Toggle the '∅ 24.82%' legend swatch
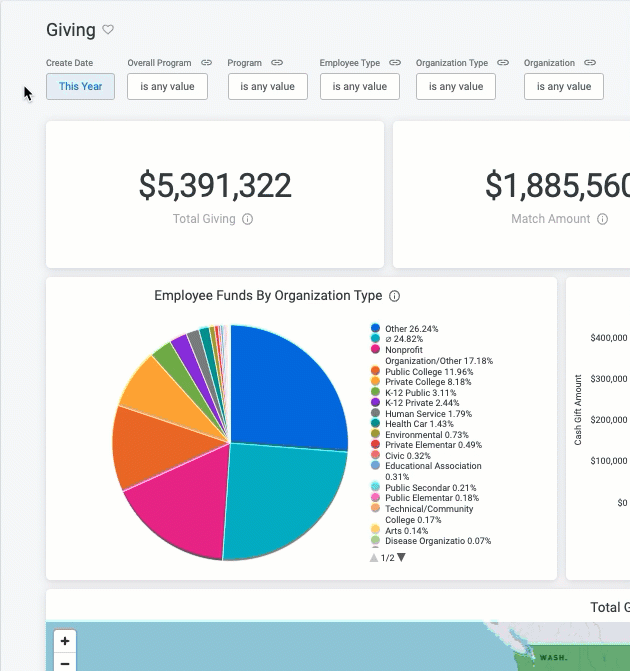630x671 pixels. pyautogui.click(x=375, y=338)
